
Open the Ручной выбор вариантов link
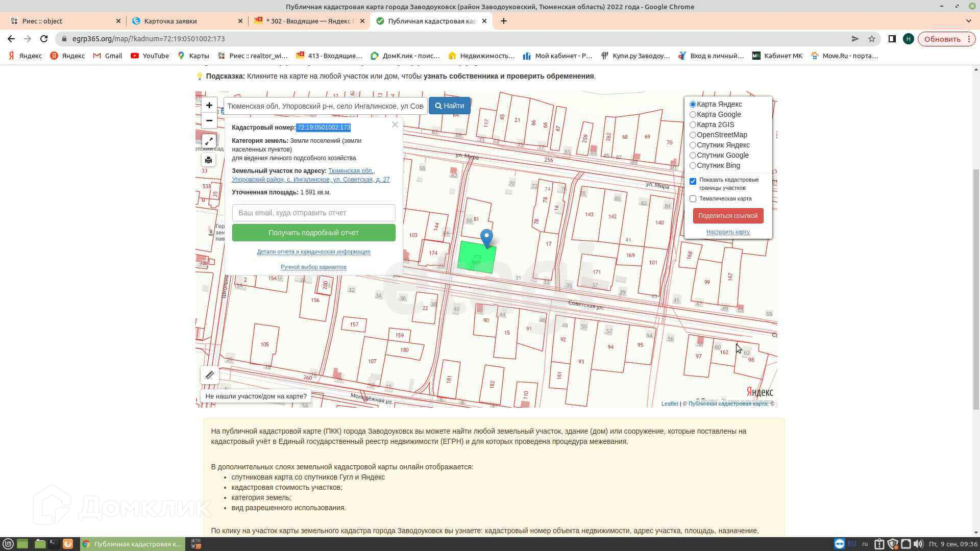click(x=313, y=267)
